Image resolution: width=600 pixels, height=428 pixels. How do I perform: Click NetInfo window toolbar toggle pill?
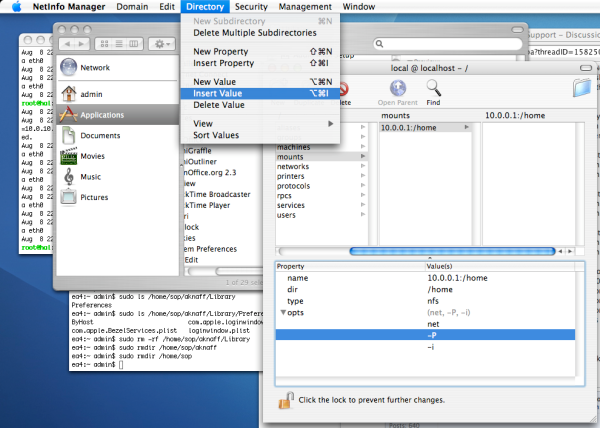click(x=586, y=68)
